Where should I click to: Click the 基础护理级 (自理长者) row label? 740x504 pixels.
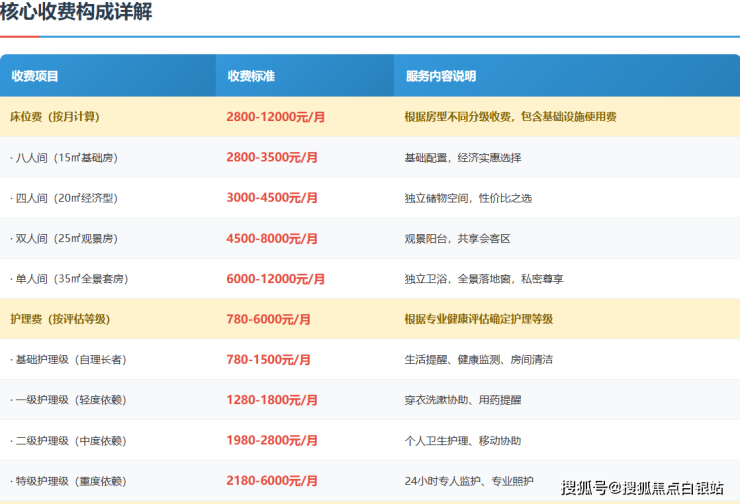(68, 360)
